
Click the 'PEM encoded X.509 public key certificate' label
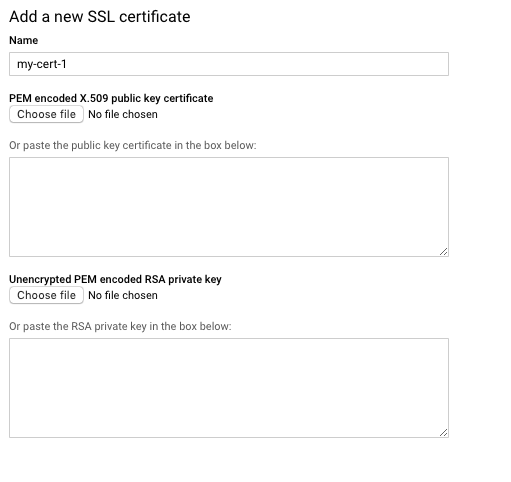[x=111, y=99]
